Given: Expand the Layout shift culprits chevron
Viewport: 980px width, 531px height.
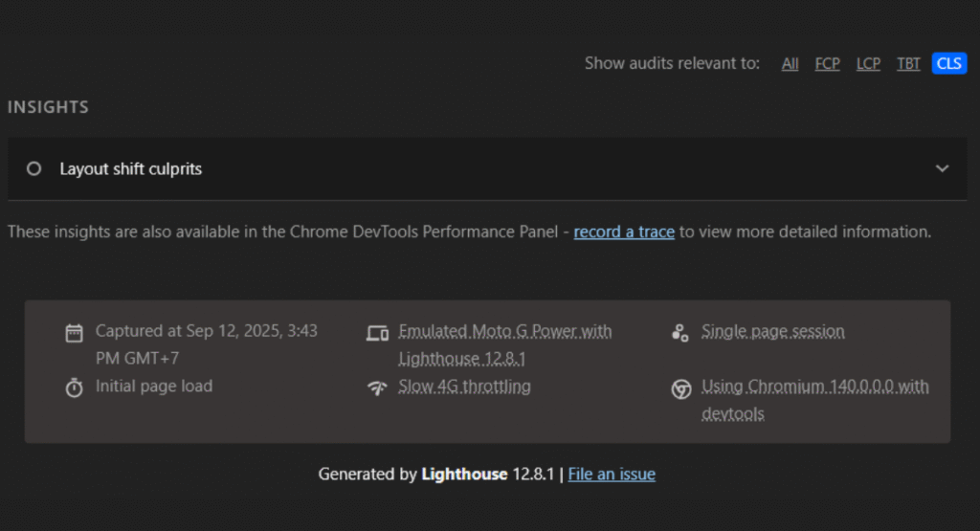Looking at the screenshot, I should coord(942,168).
